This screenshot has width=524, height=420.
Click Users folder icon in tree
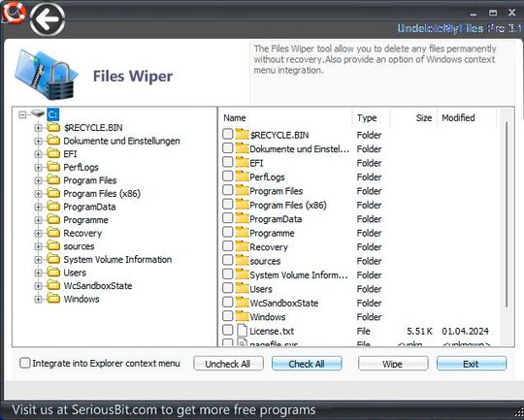point(53,273)
